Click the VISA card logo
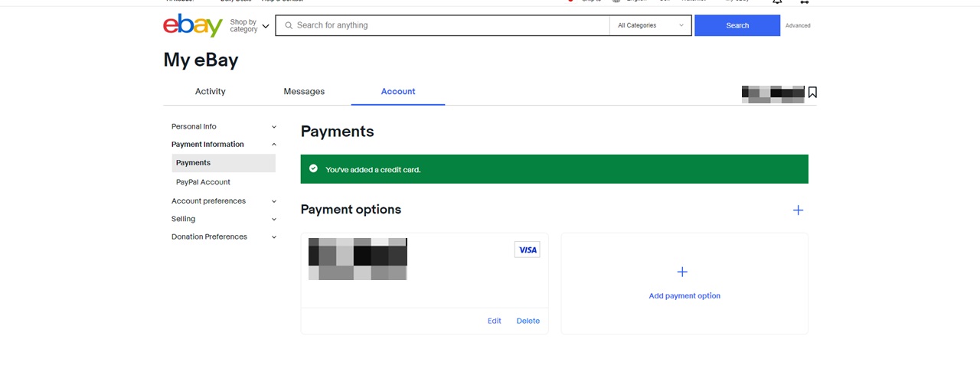Image resolution: width=980 pixels, height=375 pixels. click(x=527, y=249)
